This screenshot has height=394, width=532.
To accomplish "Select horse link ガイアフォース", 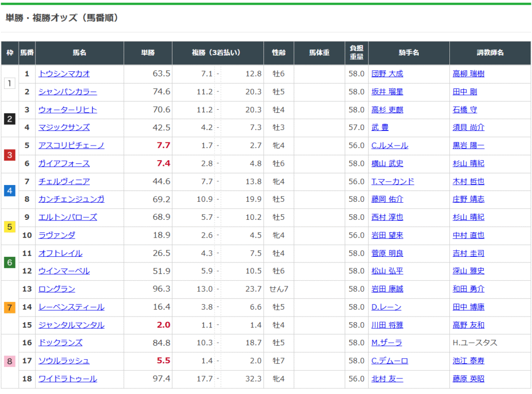I will tap(64, 164).
